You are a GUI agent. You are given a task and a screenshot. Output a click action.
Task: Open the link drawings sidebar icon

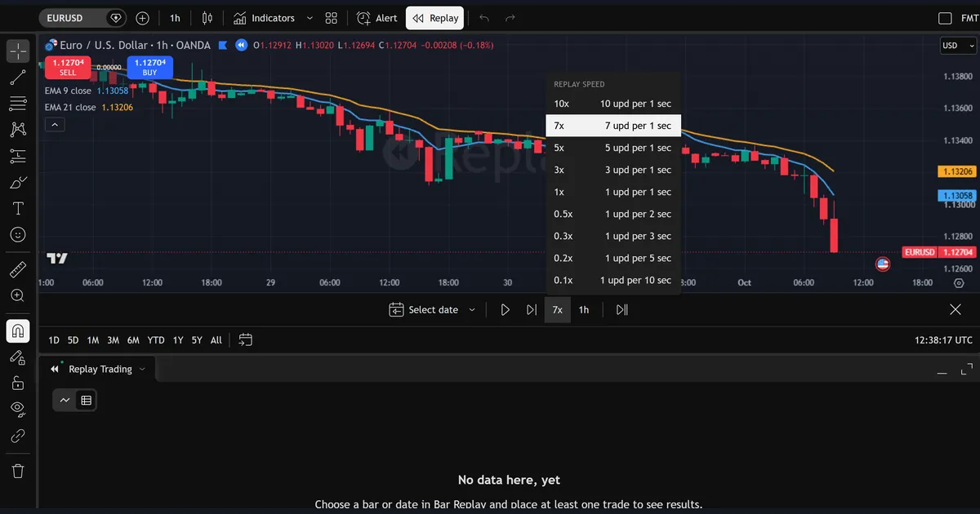click(18, 436)
